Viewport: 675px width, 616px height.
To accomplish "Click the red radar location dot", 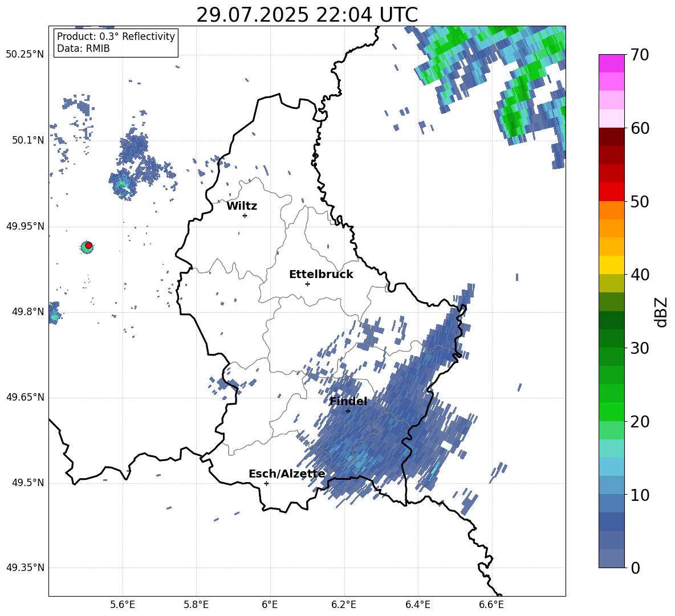I will click(x=88, y=246).
